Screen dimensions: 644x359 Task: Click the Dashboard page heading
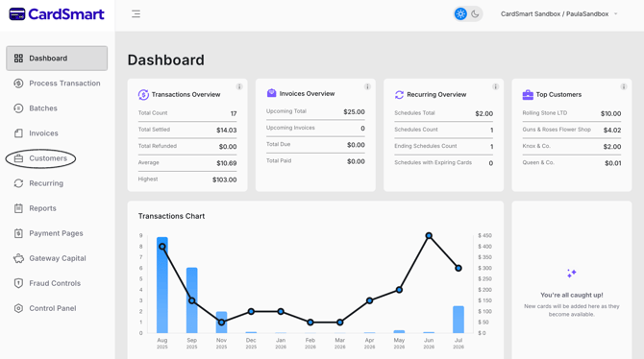tap(166, 60)
